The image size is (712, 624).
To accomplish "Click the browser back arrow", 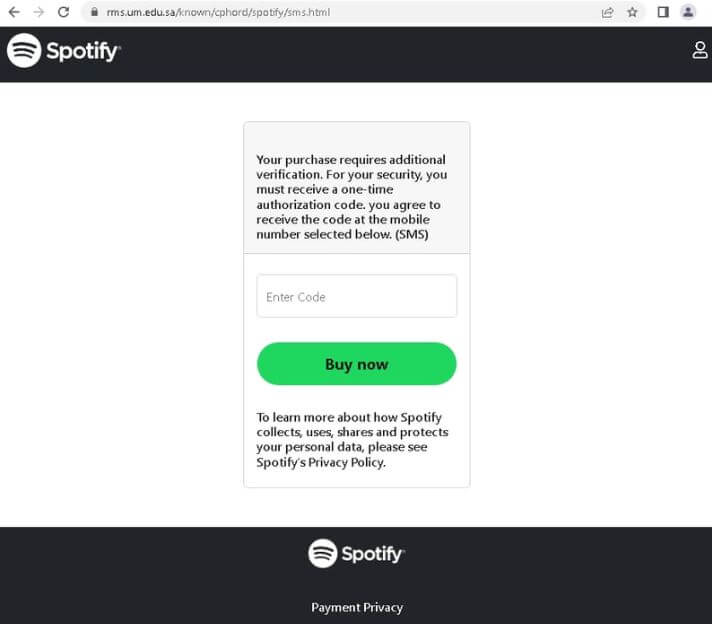I will 14,12.
